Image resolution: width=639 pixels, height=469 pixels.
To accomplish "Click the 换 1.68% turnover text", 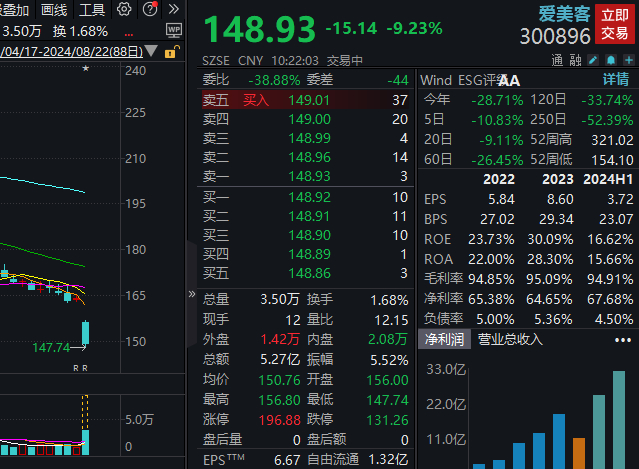I will (x=80, y=31).
